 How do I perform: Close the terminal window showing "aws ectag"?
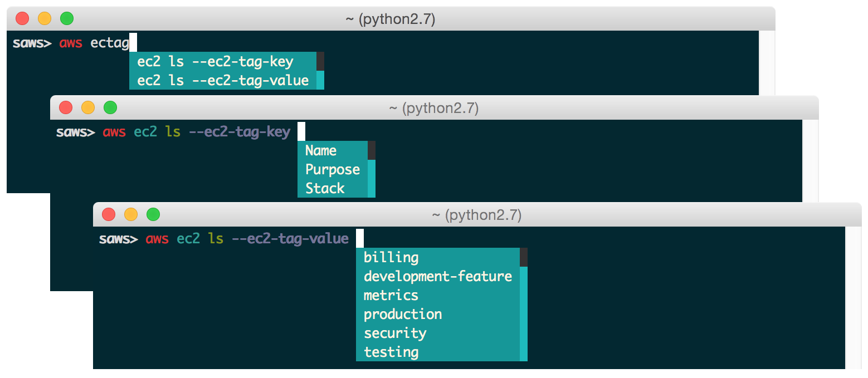(x=22, y=19)
